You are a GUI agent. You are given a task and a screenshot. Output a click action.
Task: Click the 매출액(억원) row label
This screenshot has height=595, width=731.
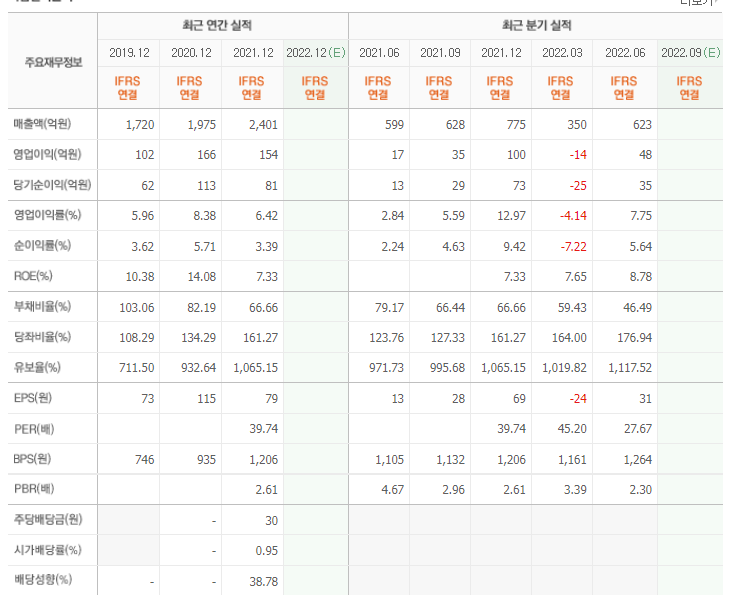pos(42,124)
